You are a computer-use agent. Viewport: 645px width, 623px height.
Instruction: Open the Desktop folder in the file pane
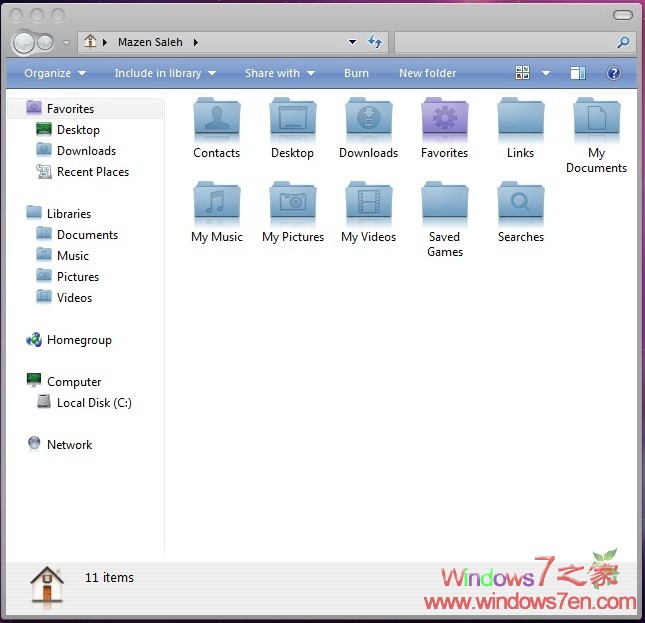coord(292,128)
